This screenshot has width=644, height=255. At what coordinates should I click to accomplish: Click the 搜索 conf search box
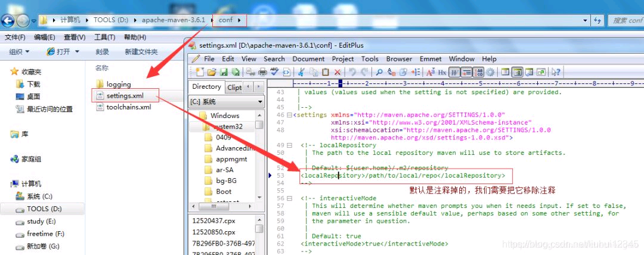tap(625, 20)
